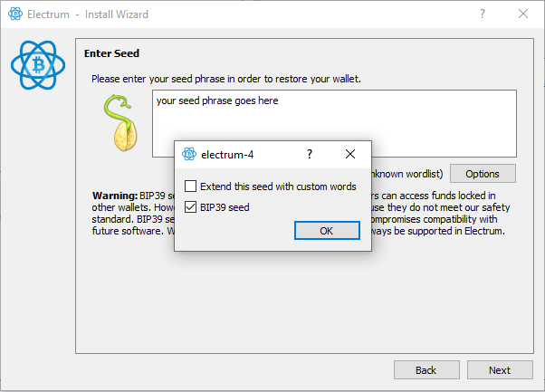
Task: Click the Enter Seed heading
Action: pyautogui.click(x=111, y=53)
